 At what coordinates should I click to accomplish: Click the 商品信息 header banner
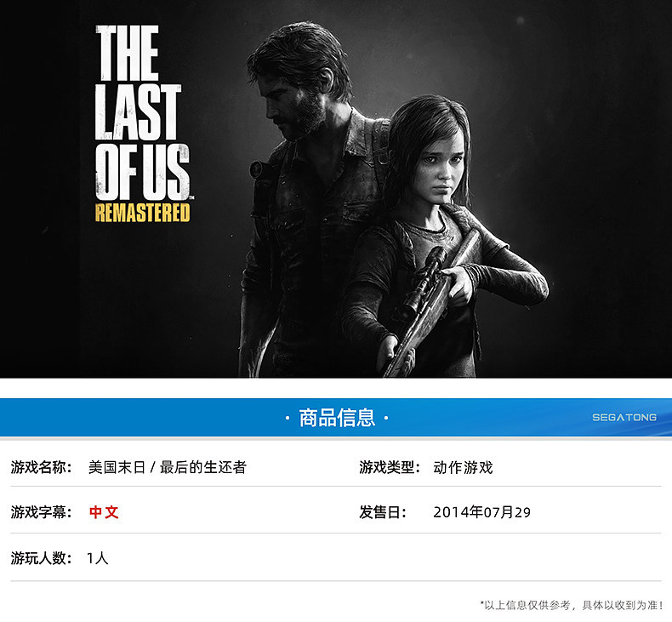coord(336,417)
